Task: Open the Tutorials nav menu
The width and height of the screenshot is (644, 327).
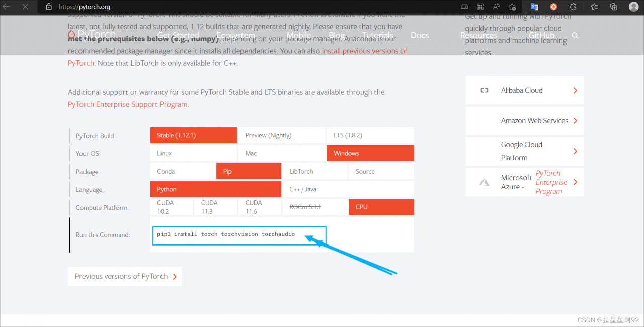Action: tap(378, 35)
